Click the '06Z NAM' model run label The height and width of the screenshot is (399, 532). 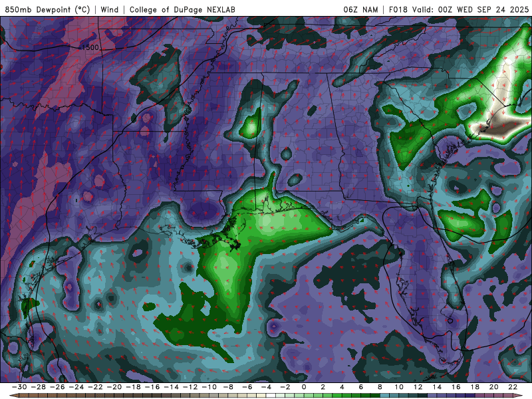point(360,9)
